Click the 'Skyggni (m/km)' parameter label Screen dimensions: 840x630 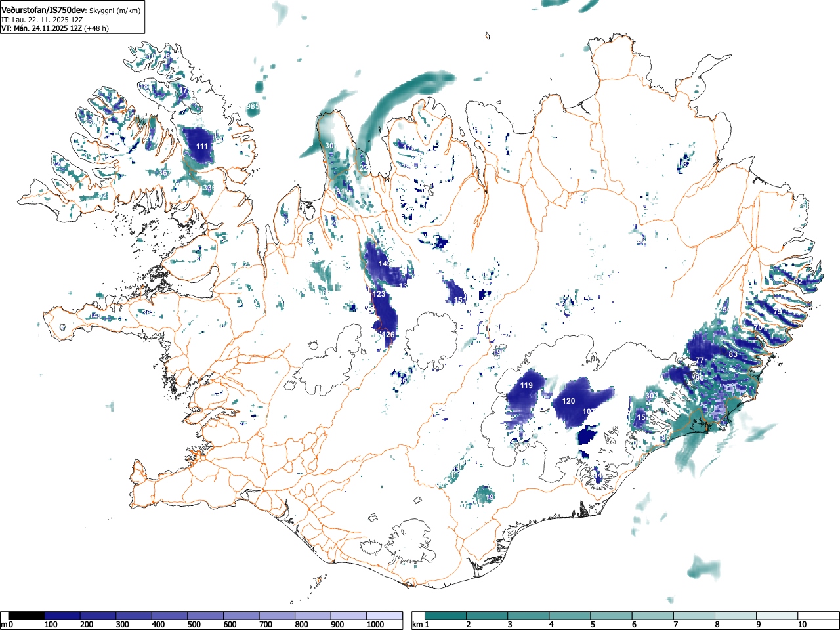(114, 11)
